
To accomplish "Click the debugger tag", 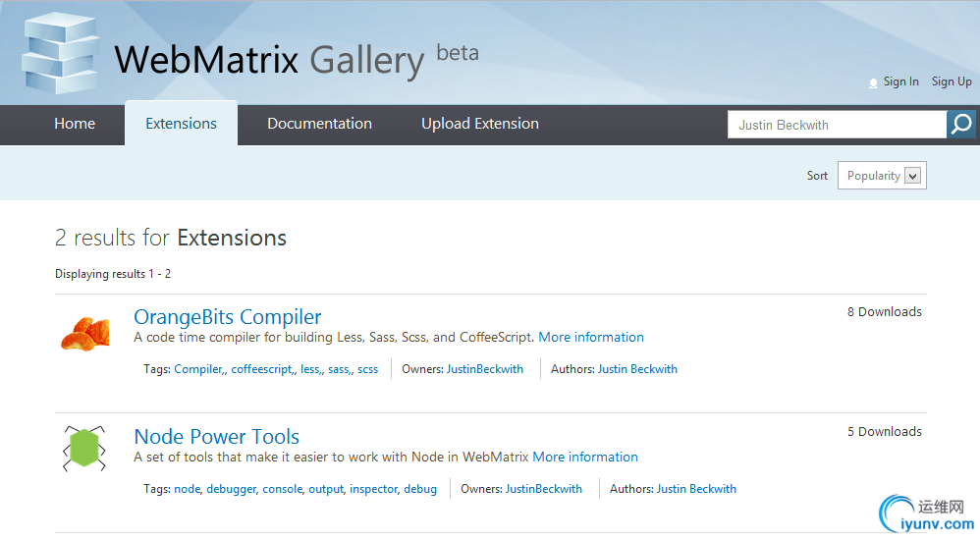I will [231, 489].
